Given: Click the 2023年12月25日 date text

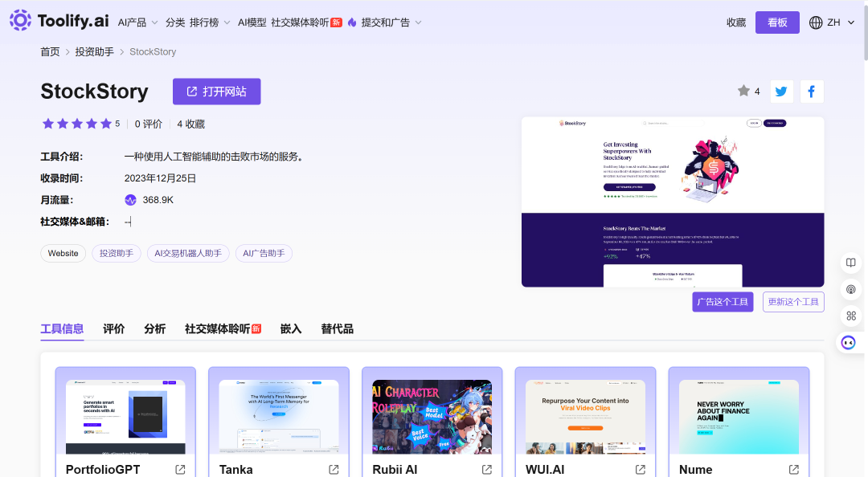Looking at the screenshot, I should (160, 178).
